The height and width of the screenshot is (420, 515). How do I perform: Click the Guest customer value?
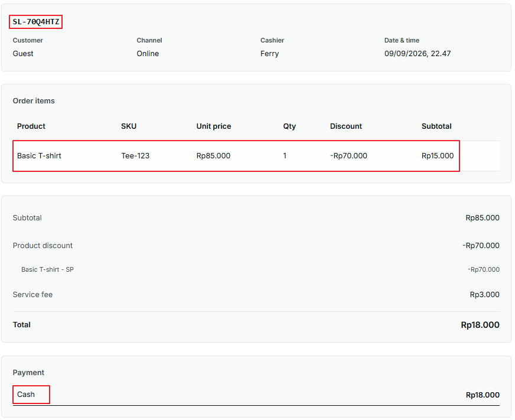[23, 54]
